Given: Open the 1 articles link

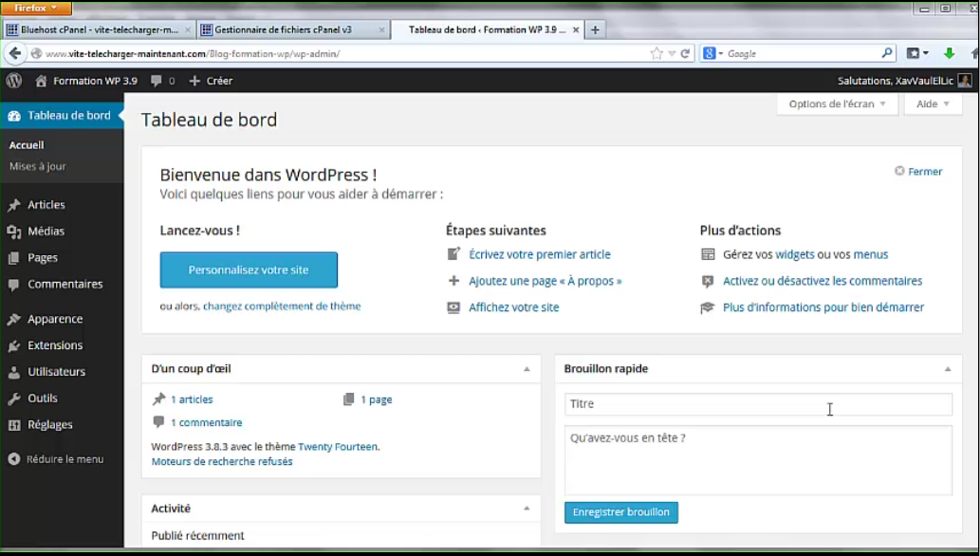Looking at the screenshot, I should tap(192, 399).
